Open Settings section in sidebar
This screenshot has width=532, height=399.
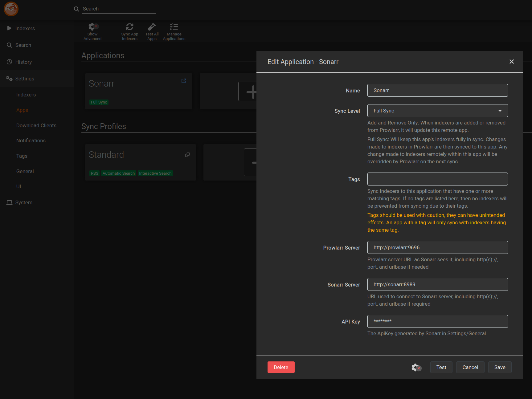(37, 79)
